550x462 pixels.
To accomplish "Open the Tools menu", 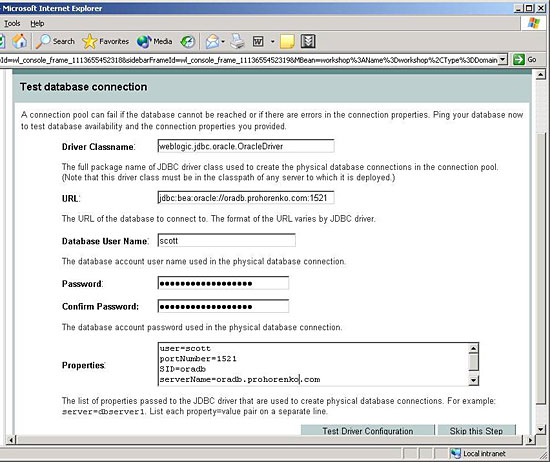I will 12,24.
